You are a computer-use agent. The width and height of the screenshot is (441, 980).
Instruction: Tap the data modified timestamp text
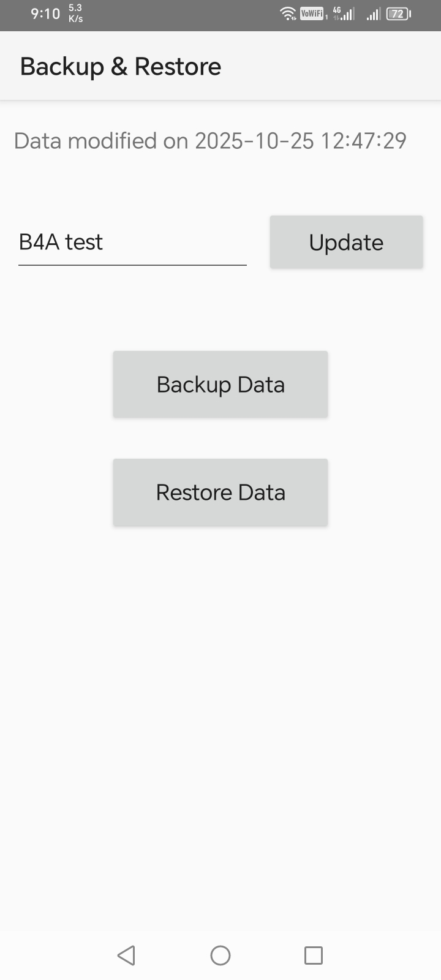coord(210,140)
